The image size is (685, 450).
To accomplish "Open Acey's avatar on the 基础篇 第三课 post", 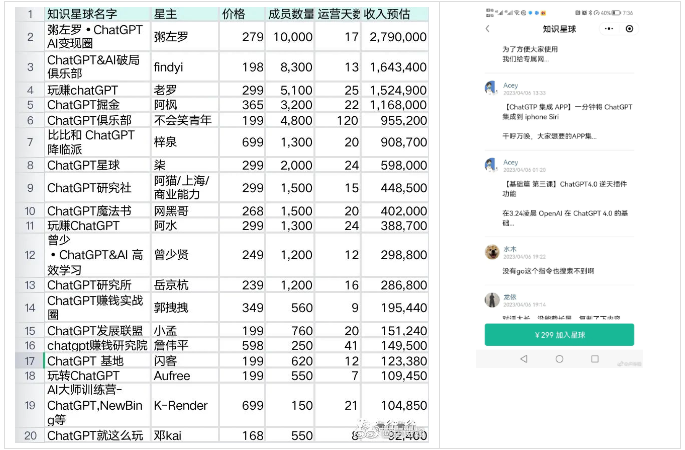I will pos(491,165).
